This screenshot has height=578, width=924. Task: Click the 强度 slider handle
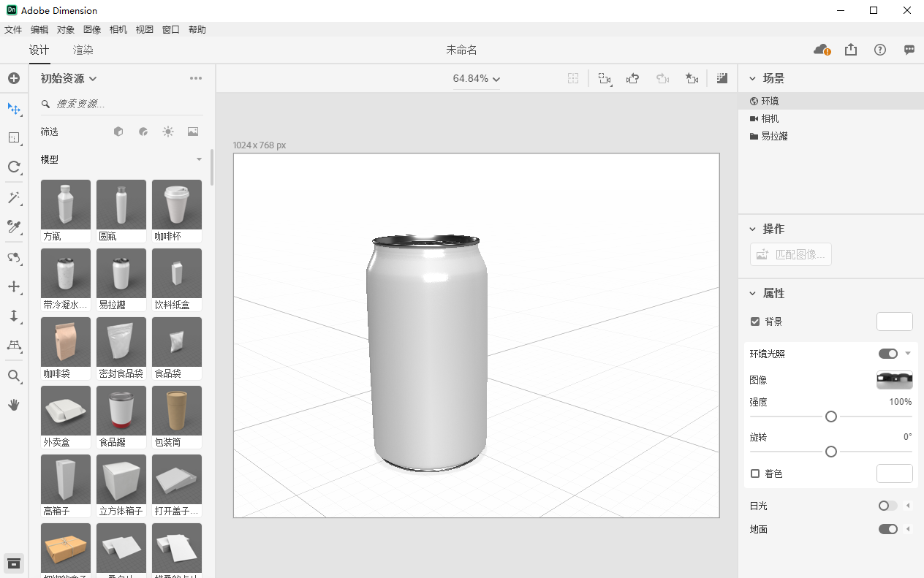(830, 417)
